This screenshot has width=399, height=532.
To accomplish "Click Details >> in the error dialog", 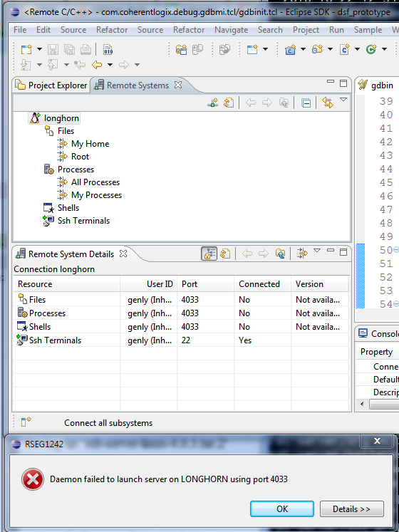I will pos(351,509).
